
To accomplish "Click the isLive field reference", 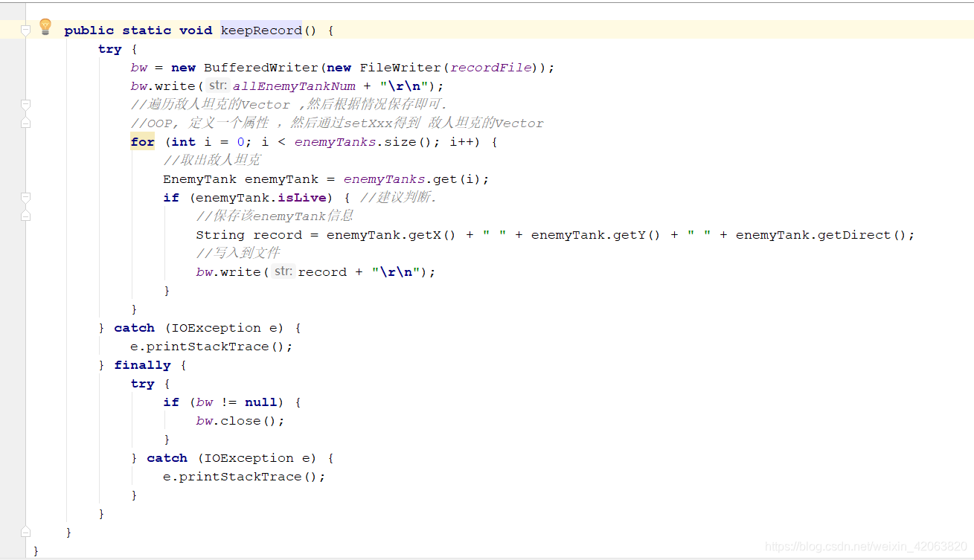I will click(303, 198).
